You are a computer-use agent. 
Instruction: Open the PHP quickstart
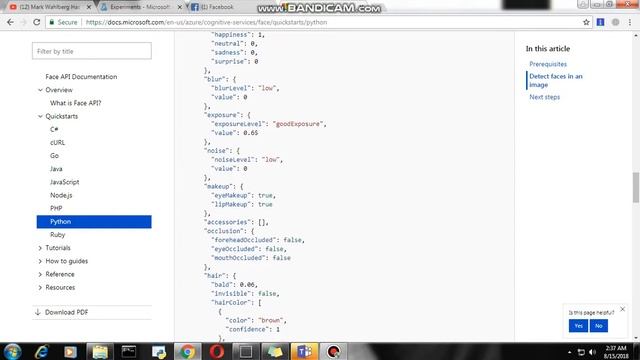tap(56, 208)
